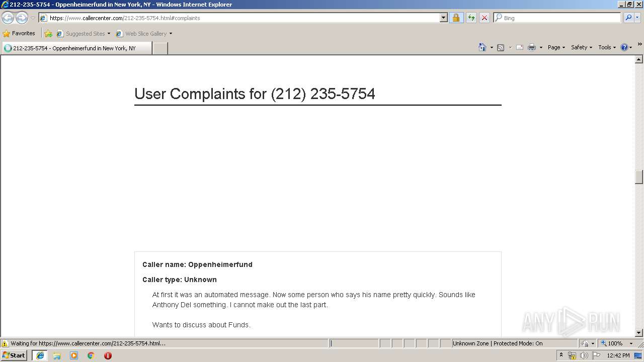Open the Suggested Sites link
The width and height of the screenshot is (644, 362).
click(80, 34)
